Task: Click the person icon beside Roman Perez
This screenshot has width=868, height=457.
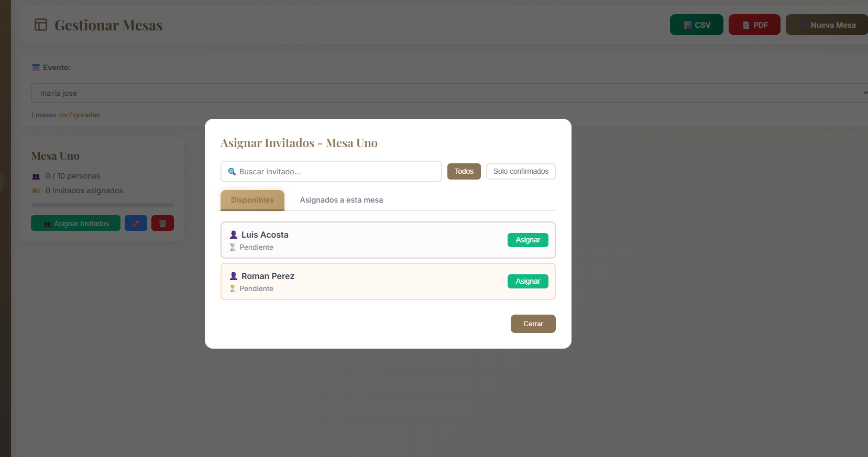Action: point(234,276)
